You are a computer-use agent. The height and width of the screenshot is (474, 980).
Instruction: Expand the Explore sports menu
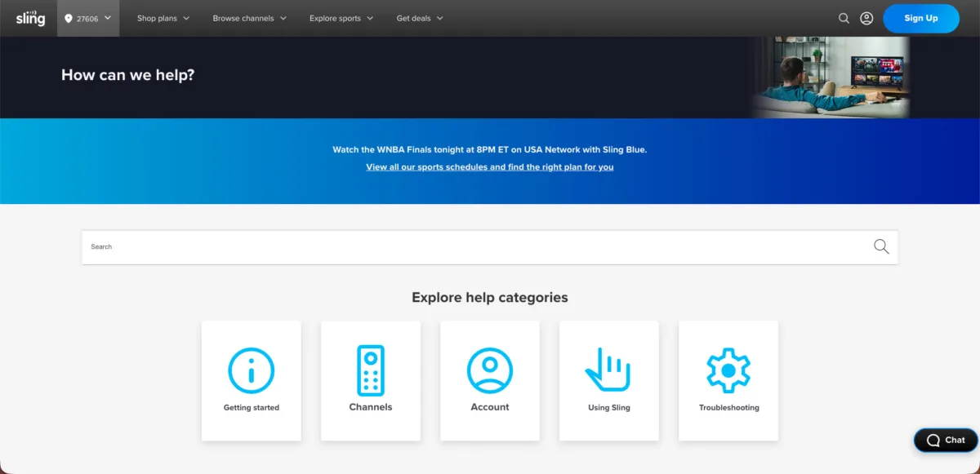point(341,18)
